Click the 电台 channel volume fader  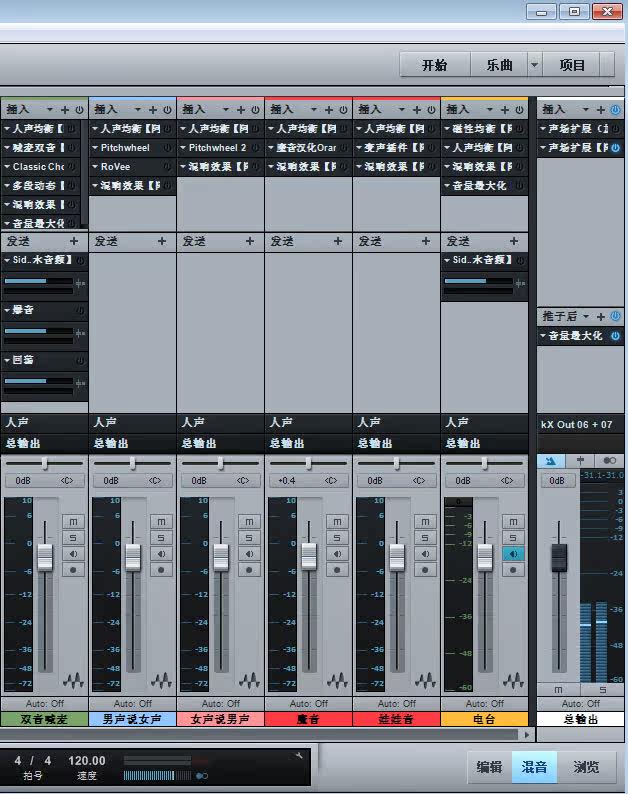coord(485,557)
